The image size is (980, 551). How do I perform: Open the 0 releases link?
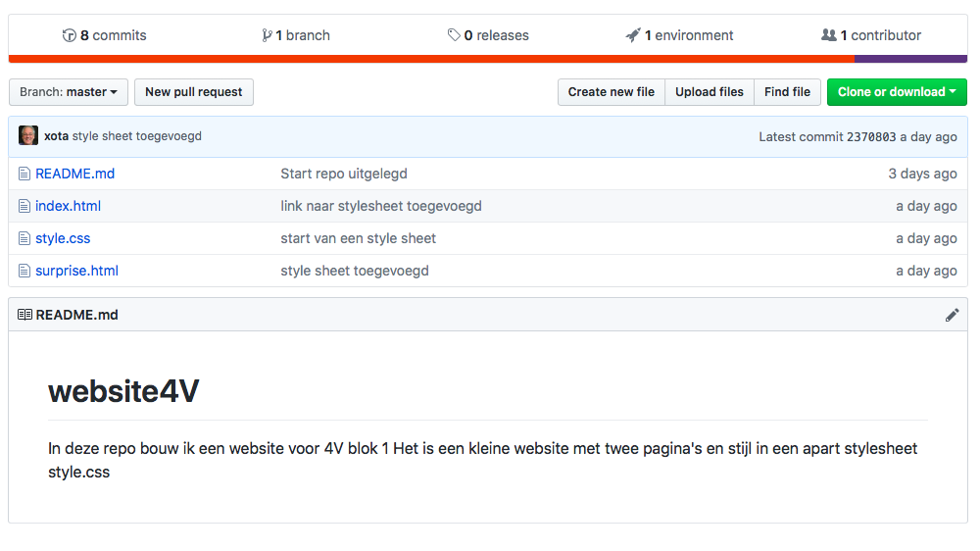click(x=488, y=35)
